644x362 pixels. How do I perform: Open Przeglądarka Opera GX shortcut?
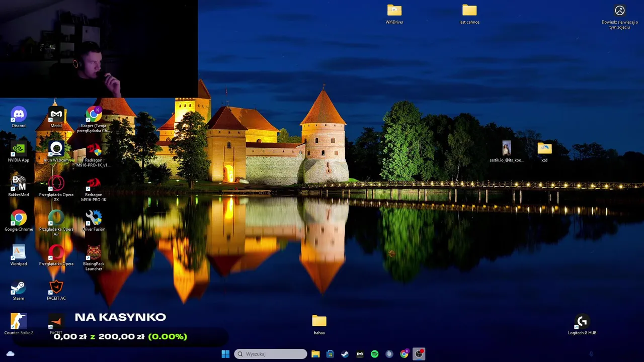click(56, 189)
